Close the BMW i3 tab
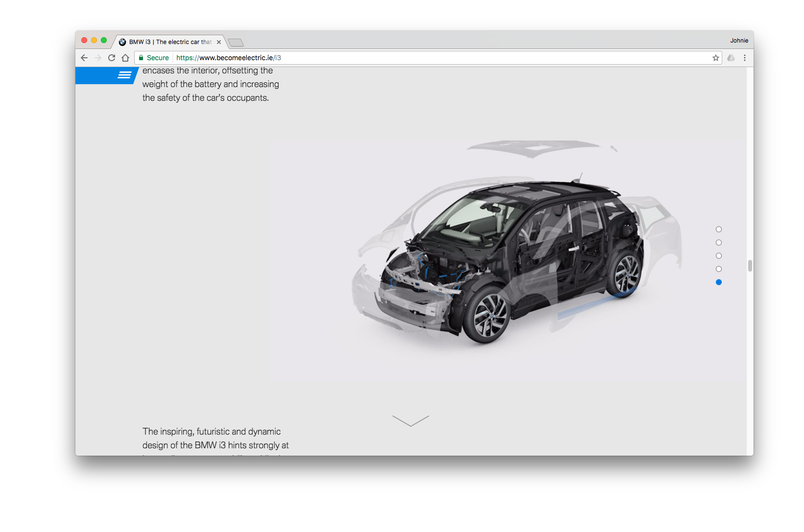This screenshot has height=532, width=804. click(219, 42)
